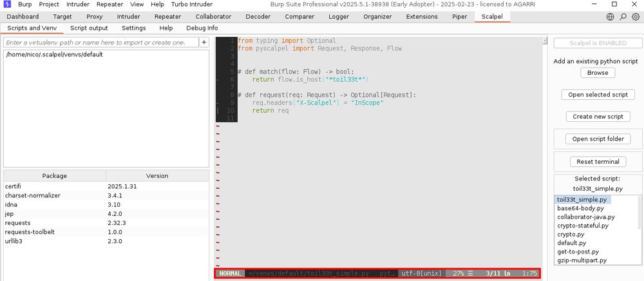Open the Scalpel Settings sub-tab

tap(134, 28)
